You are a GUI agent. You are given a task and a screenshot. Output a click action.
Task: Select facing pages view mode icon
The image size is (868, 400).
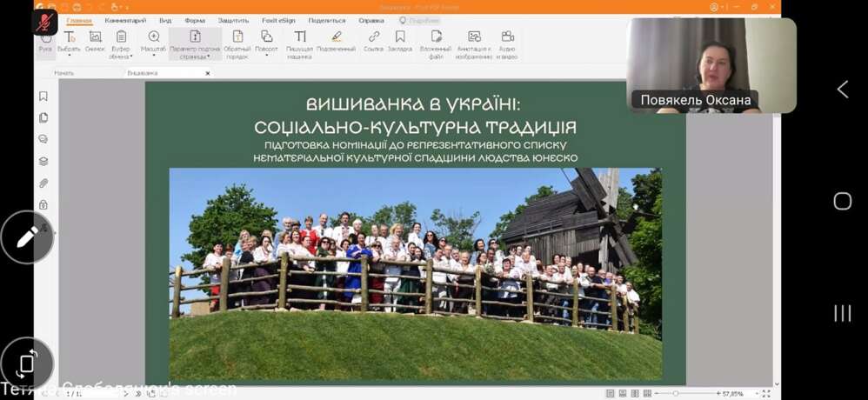click(x=635, y=393)
